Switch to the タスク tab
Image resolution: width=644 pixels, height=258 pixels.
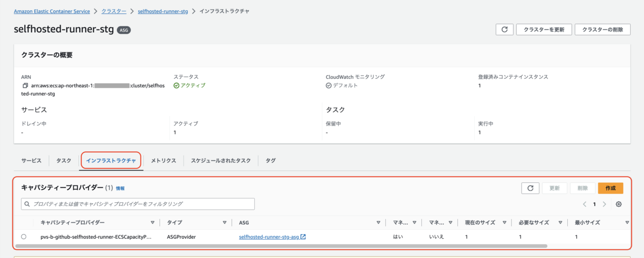pyautogui.click(x=64, y=160)
